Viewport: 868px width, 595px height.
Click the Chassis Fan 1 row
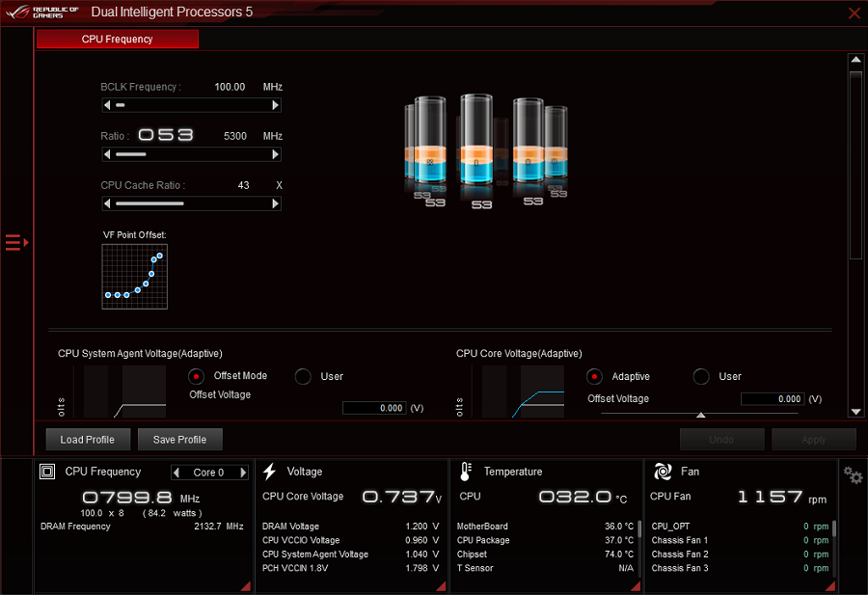[x=740, y=540]
